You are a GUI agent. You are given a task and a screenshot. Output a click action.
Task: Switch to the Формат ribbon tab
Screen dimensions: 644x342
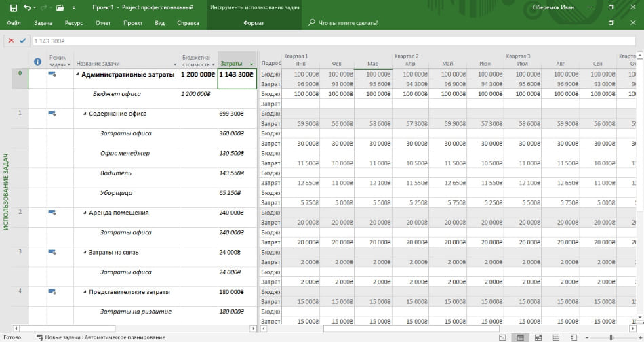254,23
